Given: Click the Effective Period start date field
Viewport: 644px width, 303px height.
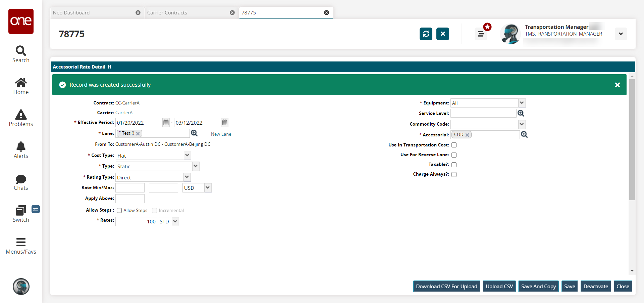Looking at the screenshot, I should click(139, 123).
